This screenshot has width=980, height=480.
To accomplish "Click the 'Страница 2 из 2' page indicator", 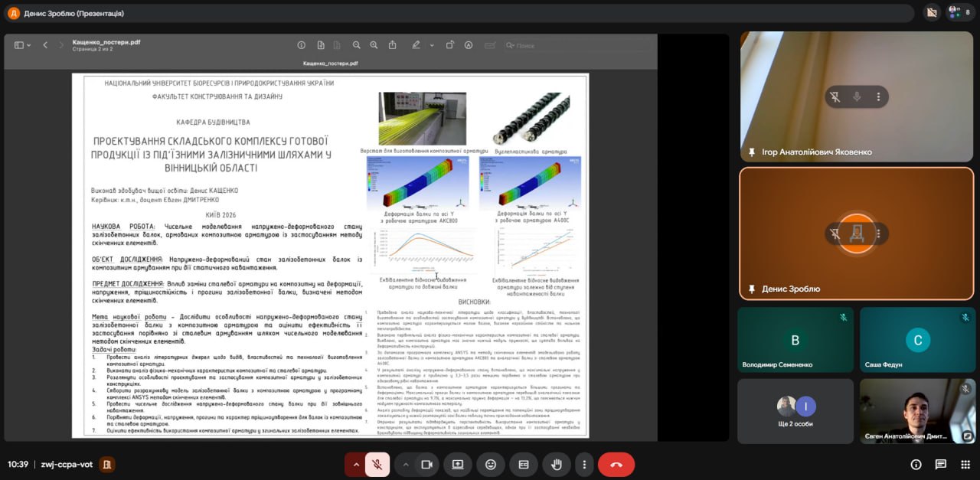I will coord(93,49).
